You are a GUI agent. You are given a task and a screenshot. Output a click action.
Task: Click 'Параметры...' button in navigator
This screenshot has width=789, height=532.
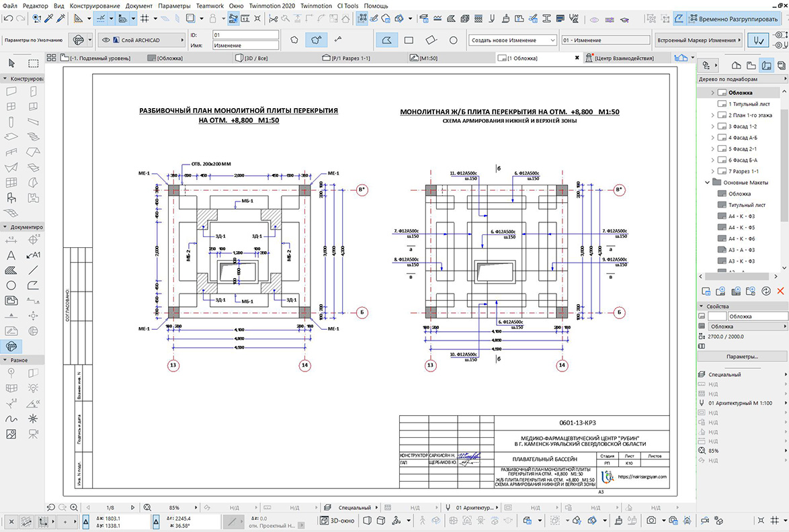click(742, 357)
